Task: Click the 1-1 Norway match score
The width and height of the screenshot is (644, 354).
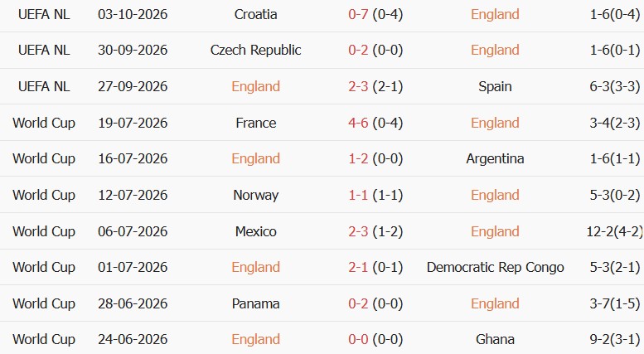Action: (x=358, y=195)
